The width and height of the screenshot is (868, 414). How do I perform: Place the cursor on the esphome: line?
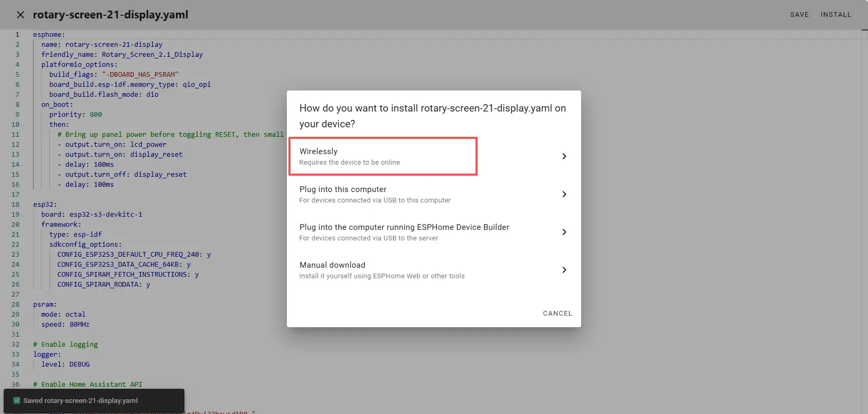click(x=49, y=35)
